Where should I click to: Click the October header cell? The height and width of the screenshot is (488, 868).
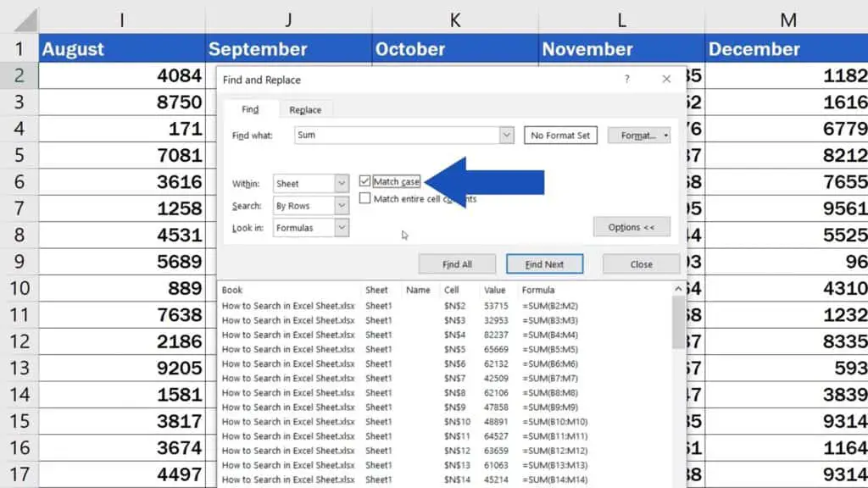point(455,48)
